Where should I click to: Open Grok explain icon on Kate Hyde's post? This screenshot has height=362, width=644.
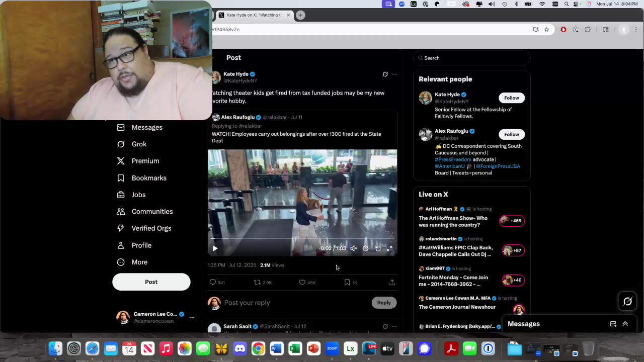pyautogui.click(x=385, y=74)
